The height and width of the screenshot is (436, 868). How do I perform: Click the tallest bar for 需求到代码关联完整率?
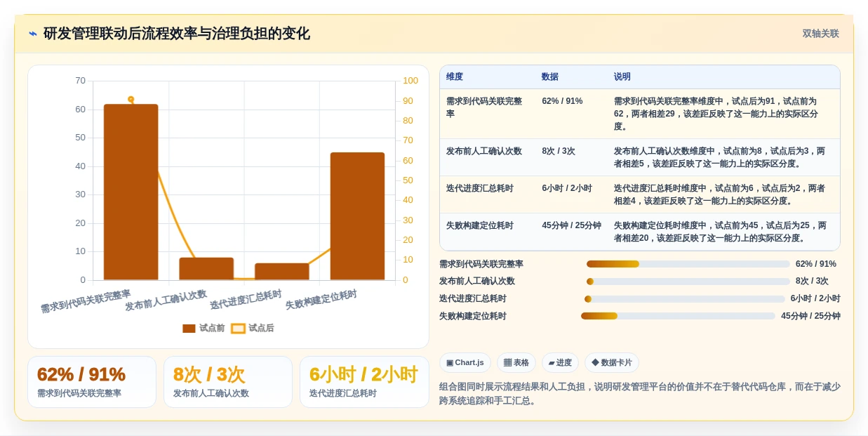click(131, 192)
